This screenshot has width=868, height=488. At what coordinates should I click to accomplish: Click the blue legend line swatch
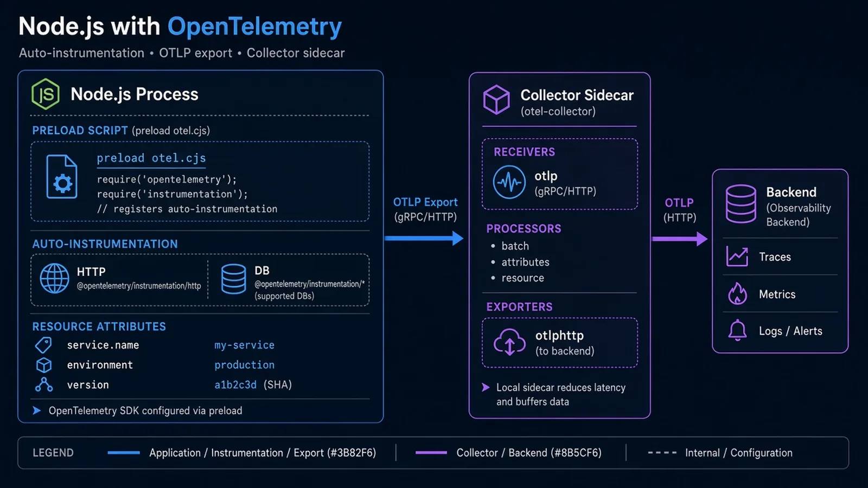(124, 453)
